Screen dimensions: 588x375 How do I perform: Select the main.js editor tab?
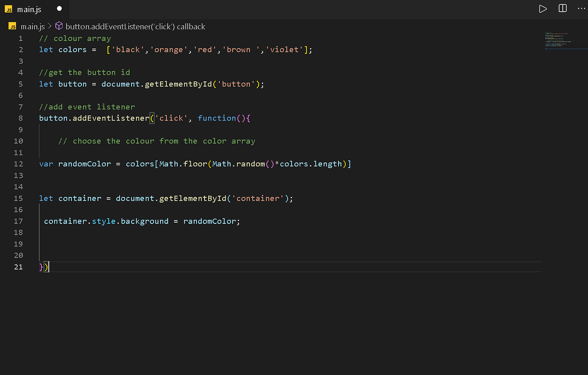(29, 9)
